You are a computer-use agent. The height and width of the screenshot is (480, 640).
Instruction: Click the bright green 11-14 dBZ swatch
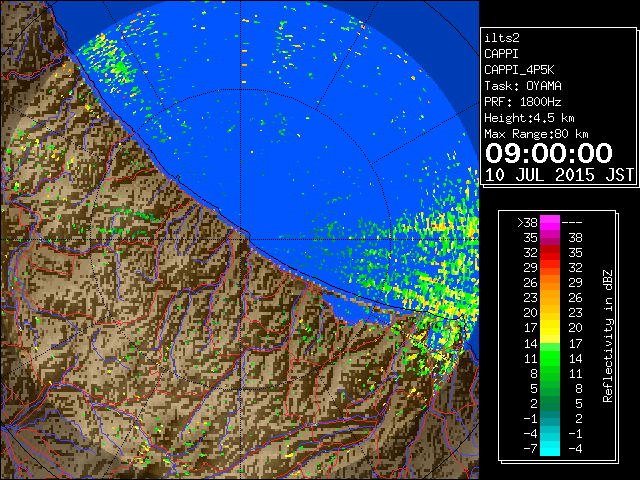[550, 358]
